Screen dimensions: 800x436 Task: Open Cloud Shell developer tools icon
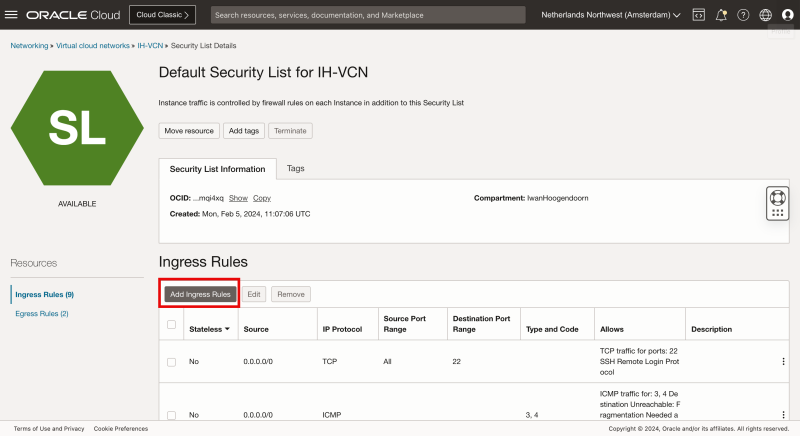[x=698, y=15]
